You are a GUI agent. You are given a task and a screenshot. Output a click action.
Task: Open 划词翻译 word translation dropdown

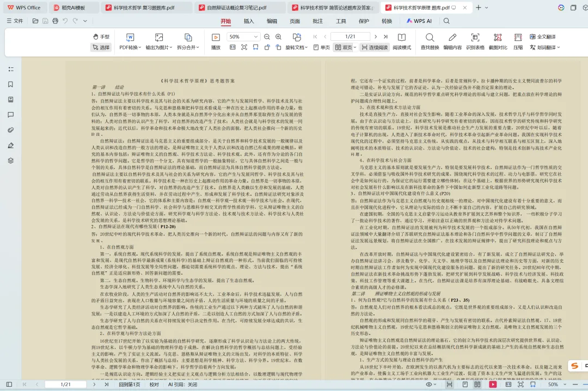coord(544,47)
